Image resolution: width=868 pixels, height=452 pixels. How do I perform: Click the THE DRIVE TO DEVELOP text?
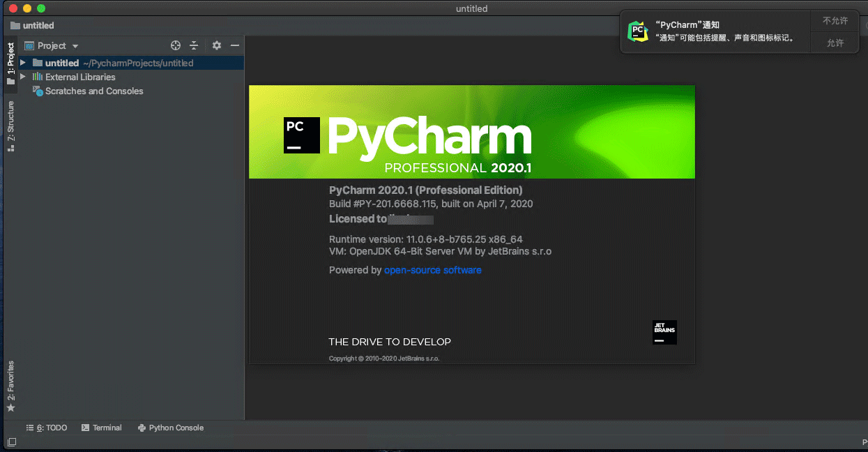coord(390,342)
